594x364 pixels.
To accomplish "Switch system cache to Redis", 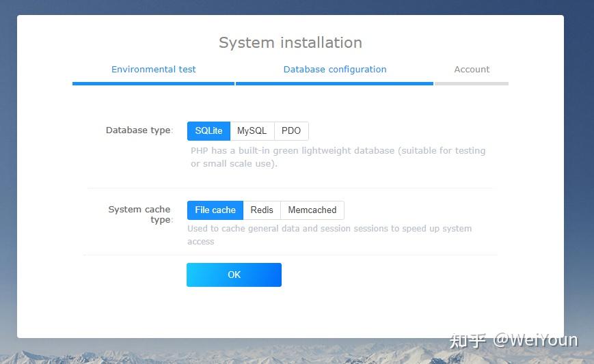I will (x=262, y=210).
